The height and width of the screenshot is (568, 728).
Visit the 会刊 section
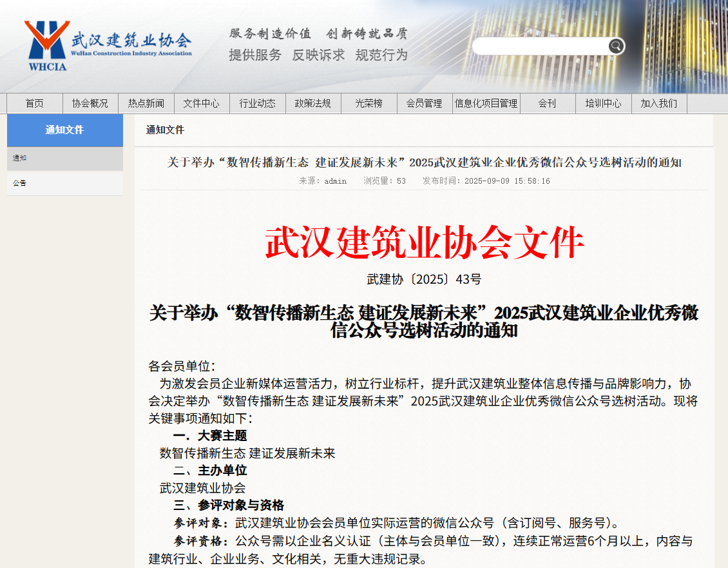point(547,103)
